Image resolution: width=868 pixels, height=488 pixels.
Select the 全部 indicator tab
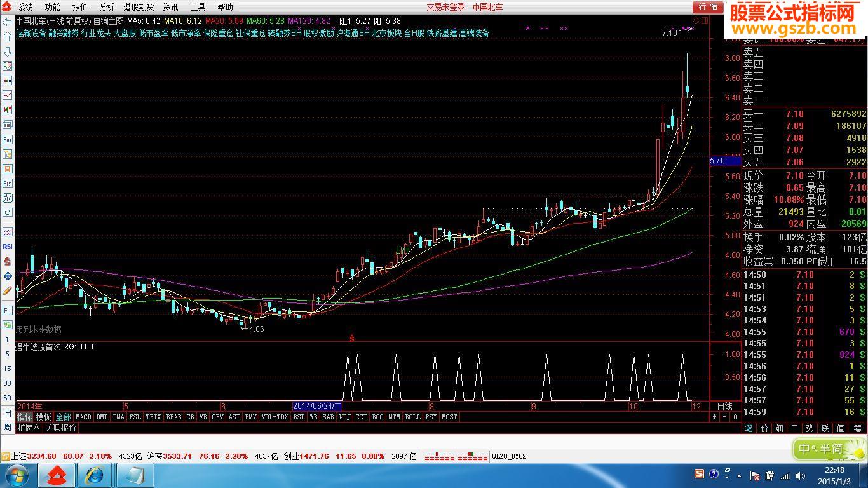coord(63,417)
